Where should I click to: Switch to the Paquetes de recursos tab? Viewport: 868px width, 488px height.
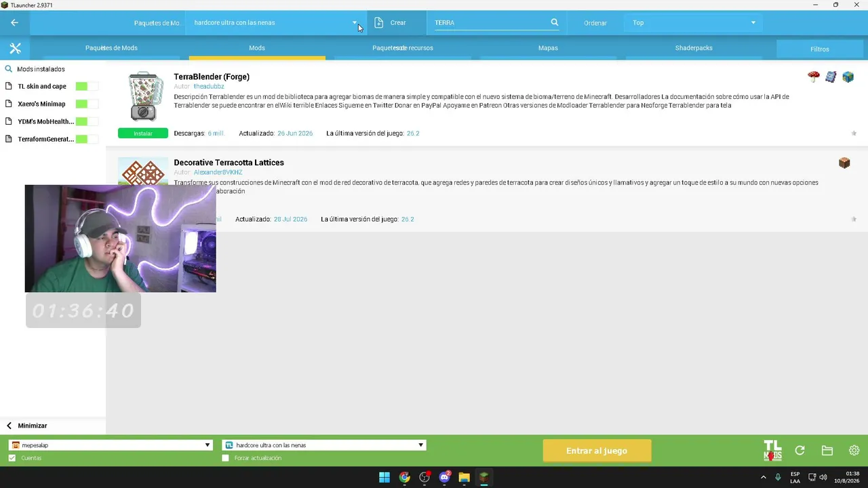tap(403, 48)
